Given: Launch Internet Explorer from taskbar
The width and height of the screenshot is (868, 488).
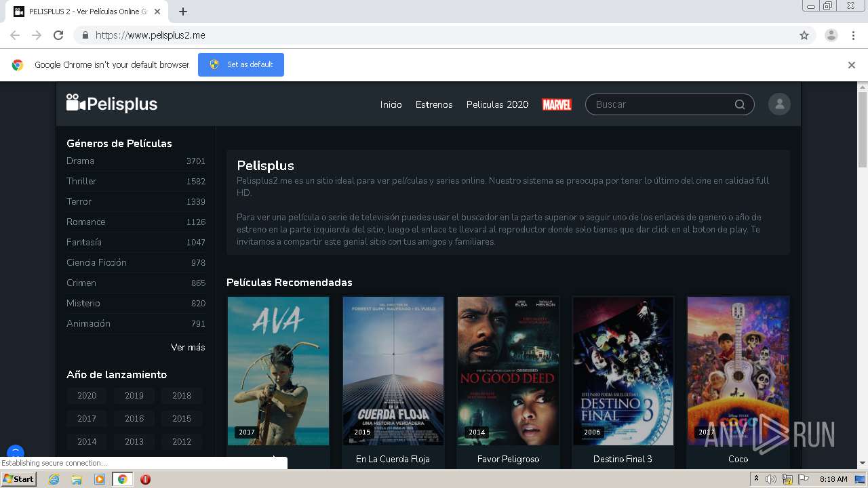Looking at the screenshot, I should tap(54, 479).
